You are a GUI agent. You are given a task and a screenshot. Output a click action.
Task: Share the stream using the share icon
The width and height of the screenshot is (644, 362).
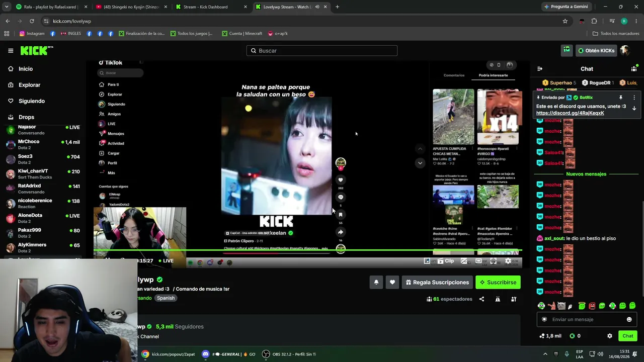point(481,299)
